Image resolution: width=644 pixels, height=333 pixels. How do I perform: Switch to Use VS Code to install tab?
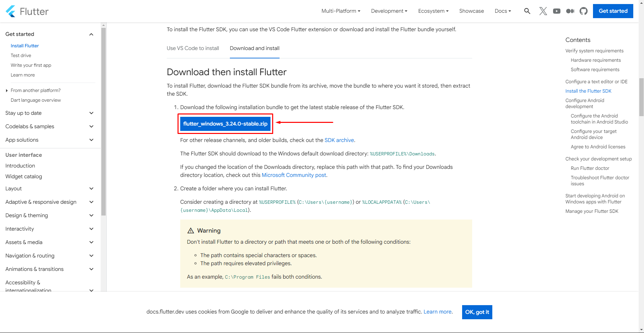point(193,48)
